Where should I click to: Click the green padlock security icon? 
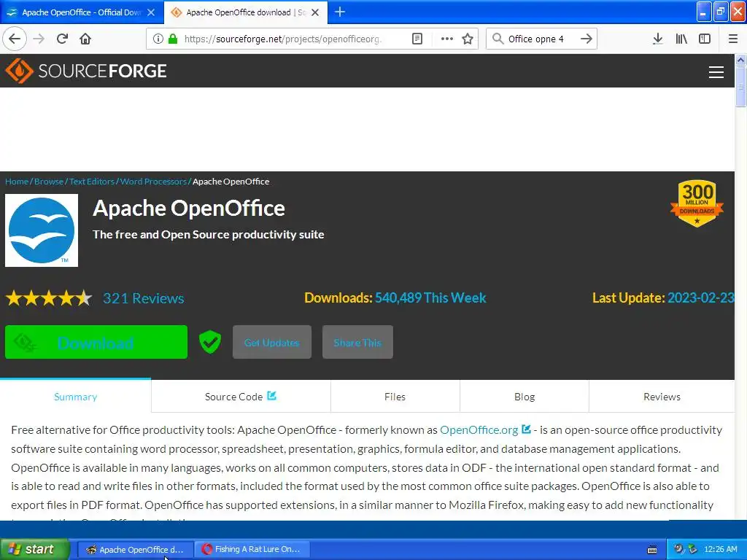pyautogui.click(x=172, y=39)
